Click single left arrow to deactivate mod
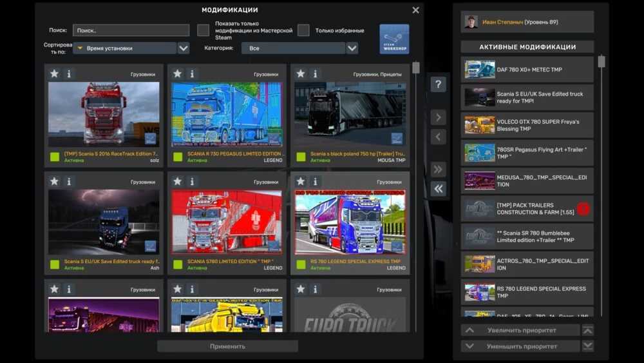This screenshot has width=644, height=363. point(438,137)
